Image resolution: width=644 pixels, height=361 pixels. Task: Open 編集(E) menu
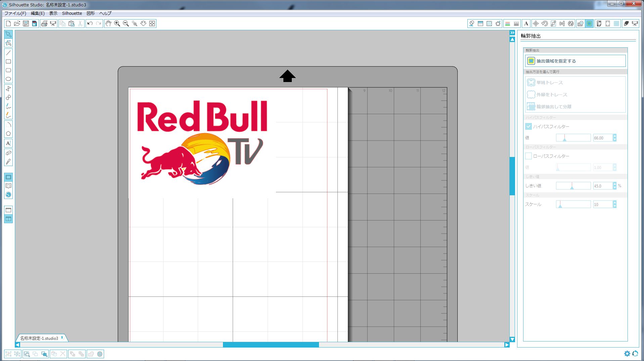(38, 13)
